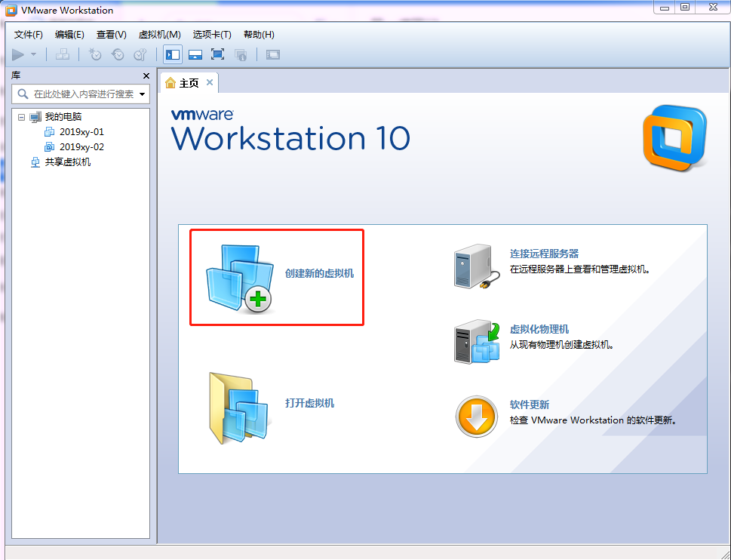
Task: Select virtual machine 2019xy-02
Action: [x=81, y=147]
